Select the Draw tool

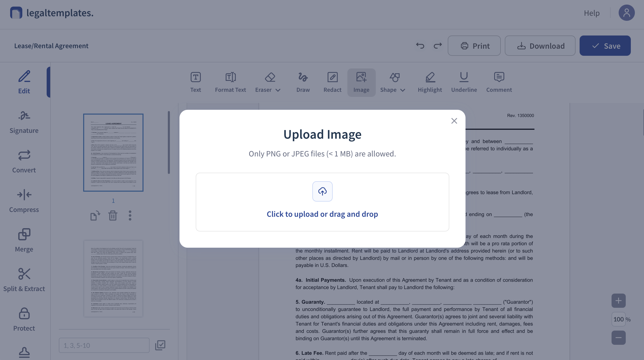(303, 82)
